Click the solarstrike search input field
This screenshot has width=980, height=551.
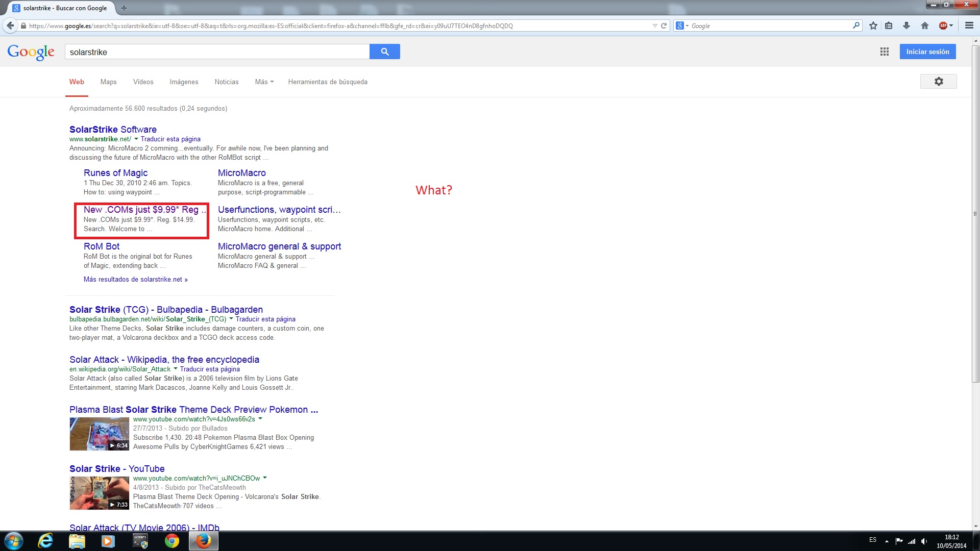217,52
